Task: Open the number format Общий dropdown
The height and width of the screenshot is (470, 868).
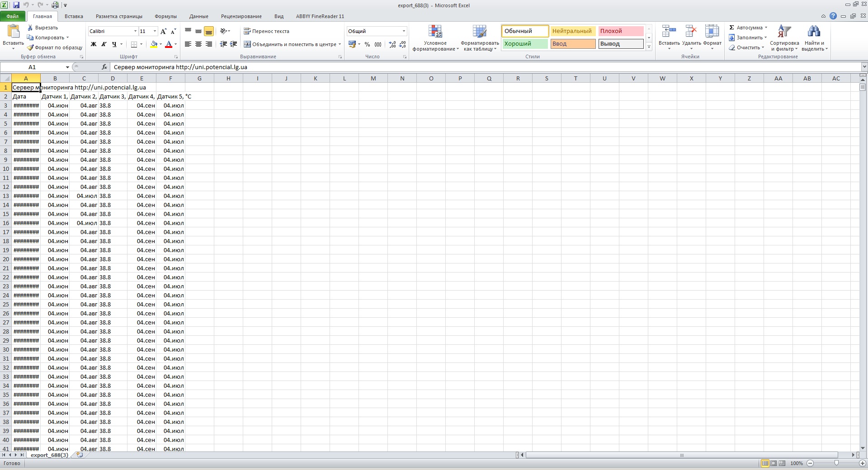Action: [x=404, y=31]
